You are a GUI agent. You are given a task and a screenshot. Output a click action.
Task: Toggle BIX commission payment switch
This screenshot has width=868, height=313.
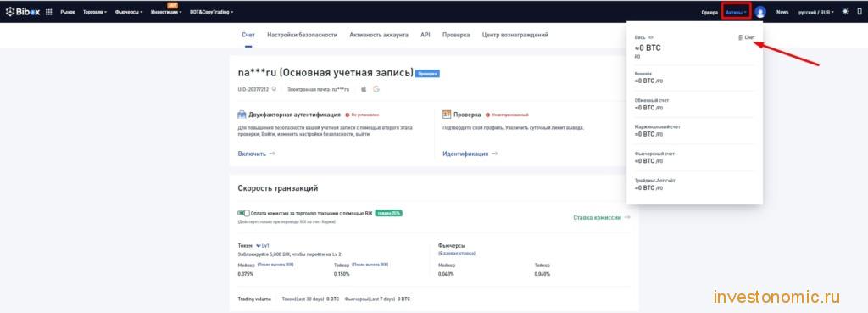[x=243, y=213]
